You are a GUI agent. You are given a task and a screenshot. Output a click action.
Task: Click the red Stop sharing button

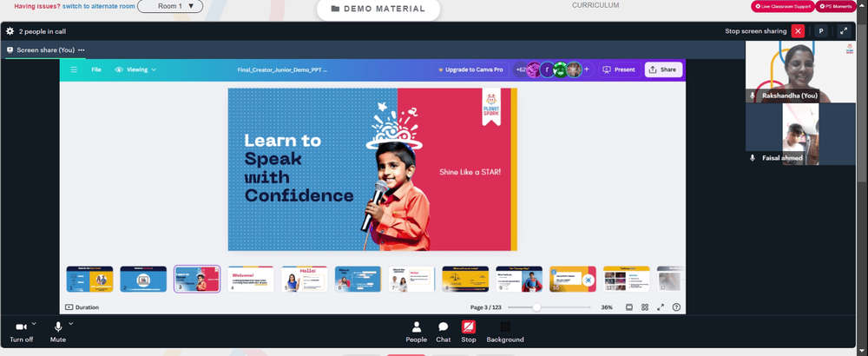pyautogui.click(x=469, y=332)
